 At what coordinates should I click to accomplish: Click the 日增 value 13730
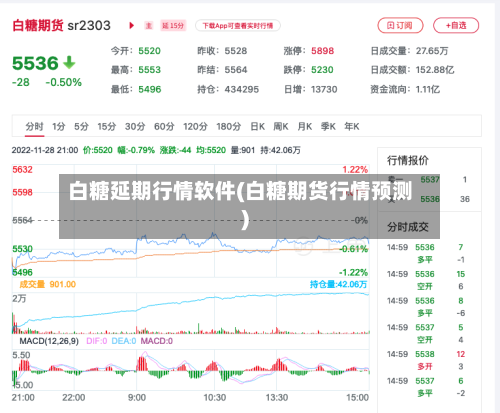pyautogui.click(x=324, y=89)
